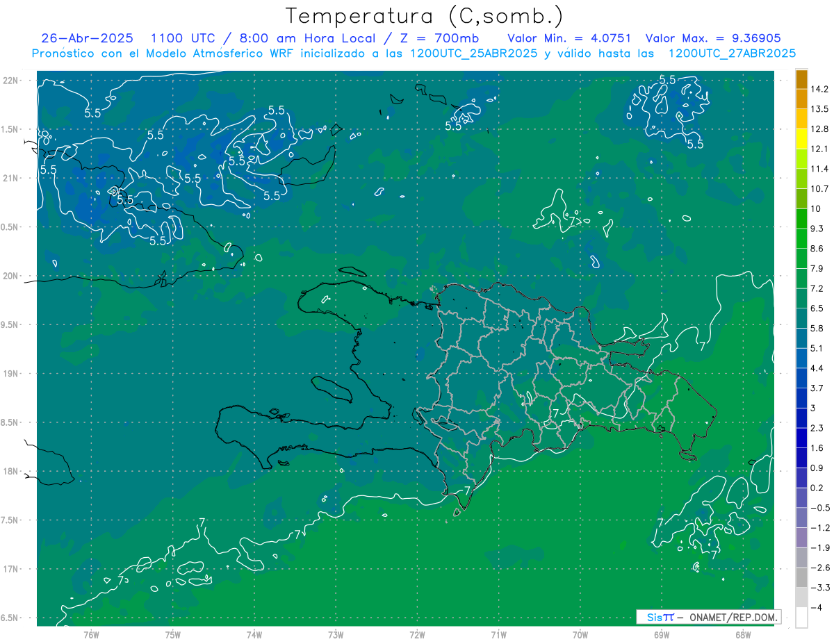
Task: Click the 73W longitude axis label
Action: (x=336, y=634)
